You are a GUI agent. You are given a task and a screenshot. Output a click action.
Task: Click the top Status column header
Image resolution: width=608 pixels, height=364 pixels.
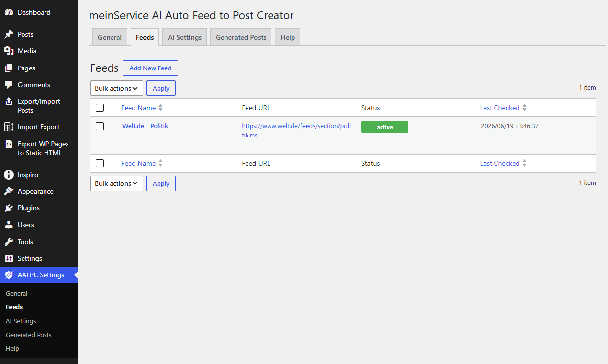[370, 108]
